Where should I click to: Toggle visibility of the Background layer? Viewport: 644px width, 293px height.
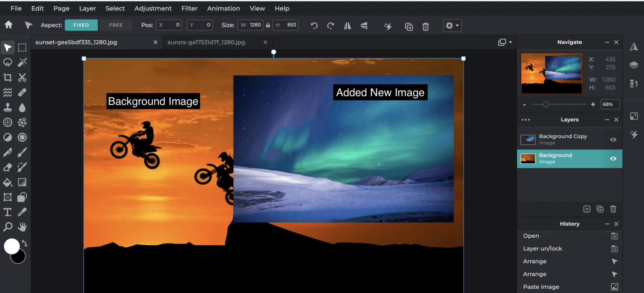tap(613, 159)
